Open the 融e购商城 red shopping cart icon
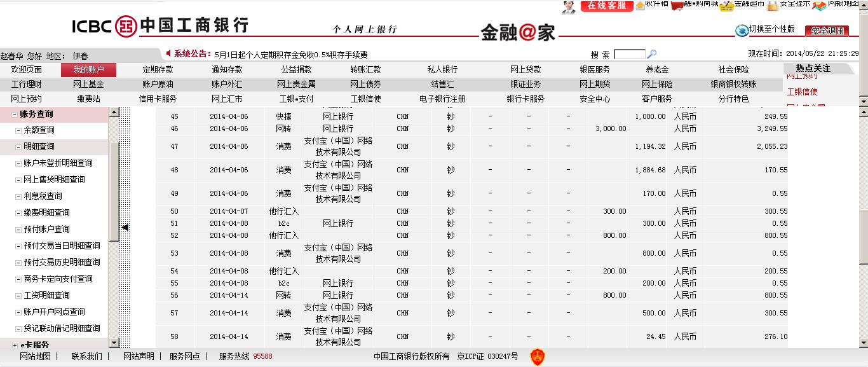 (x=677, y=5)
